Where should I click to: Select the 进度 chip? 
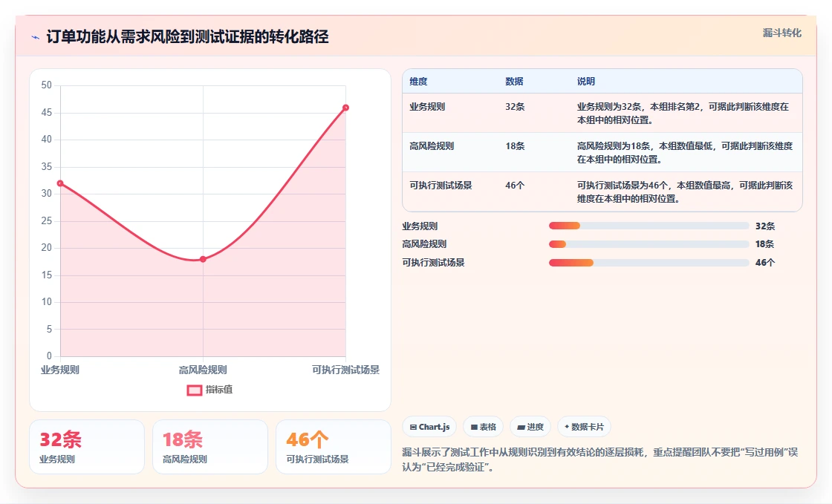tap(530, 427)
